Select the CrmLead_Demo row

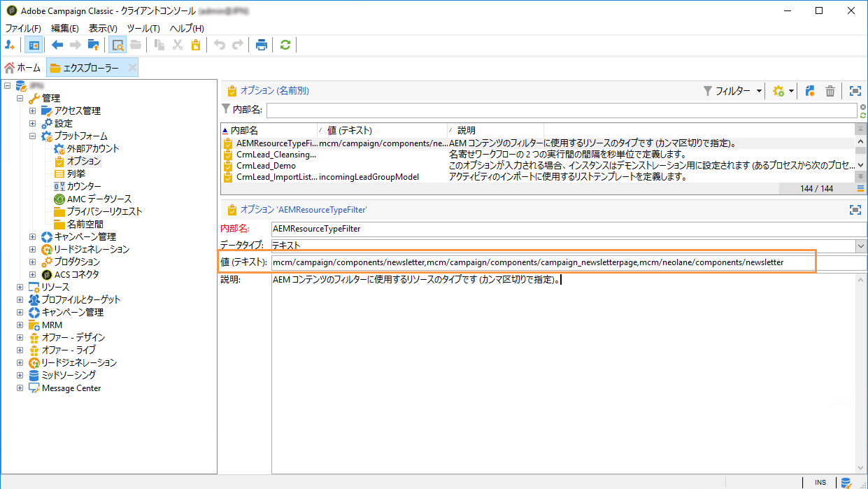tap(537, 166)
